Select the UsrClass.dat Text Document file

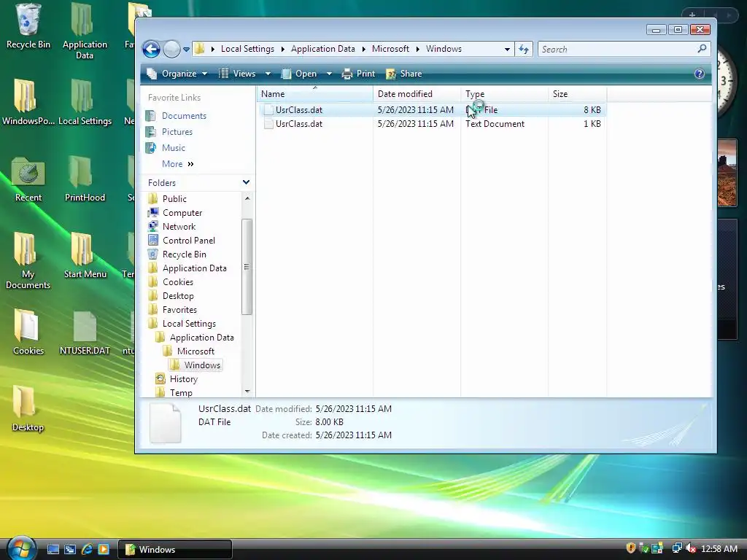[x=432, y=124]
